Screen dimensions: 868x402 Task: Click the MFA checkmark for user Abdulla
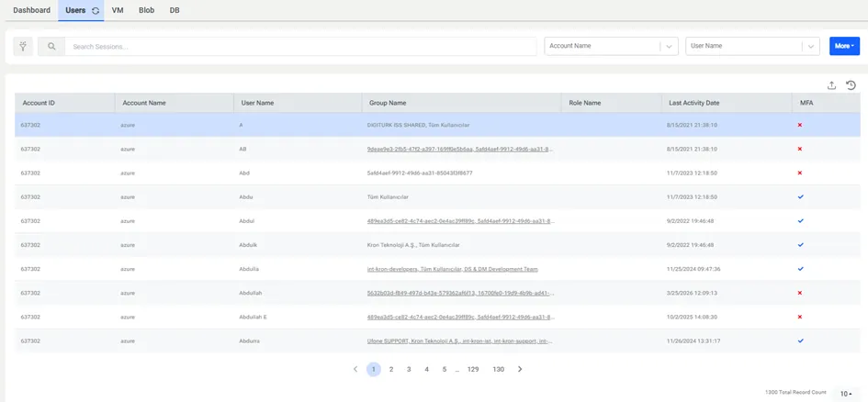click(800, 269)
